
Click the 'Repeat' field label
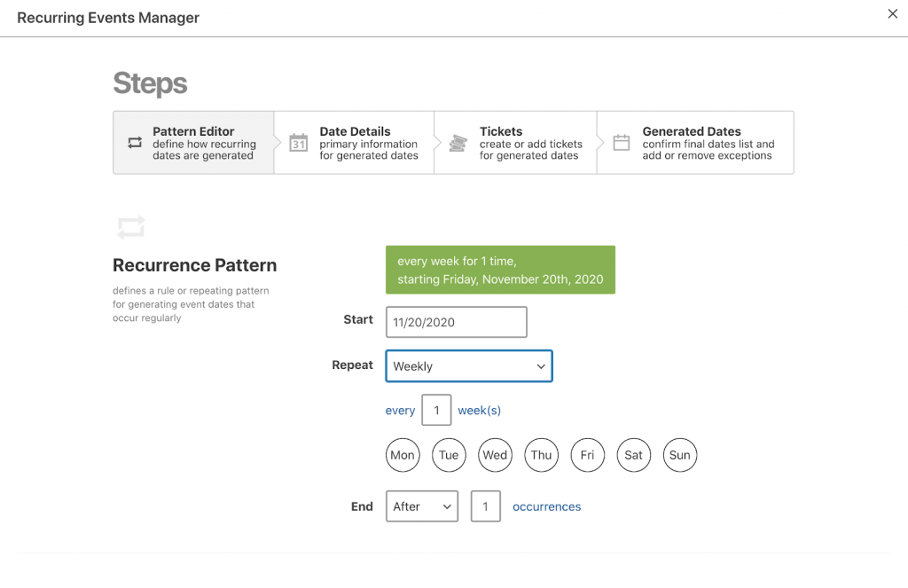point(353,365)
